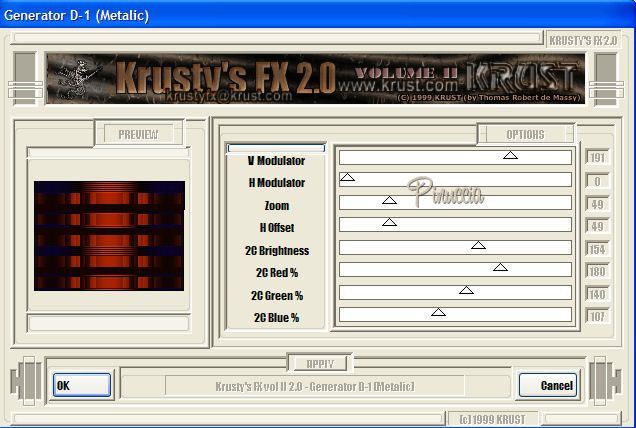
Task: Click the 2C Green % label
Action: point(277,296)
